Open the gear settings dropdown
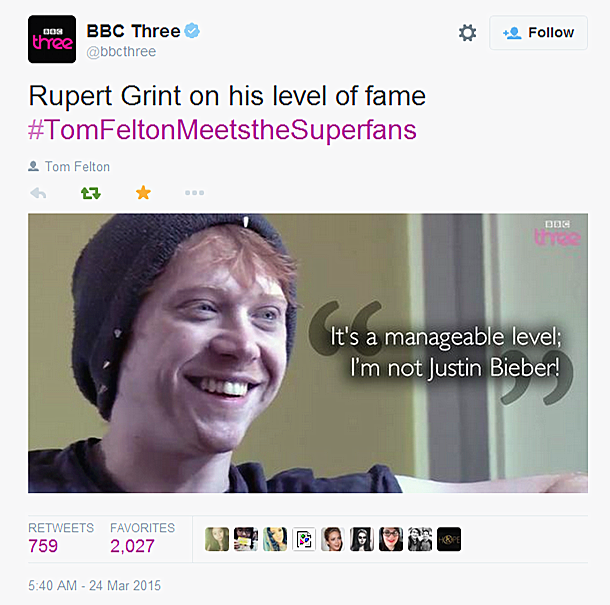Viewport: 610px width, 605px height. click(467, 33)
